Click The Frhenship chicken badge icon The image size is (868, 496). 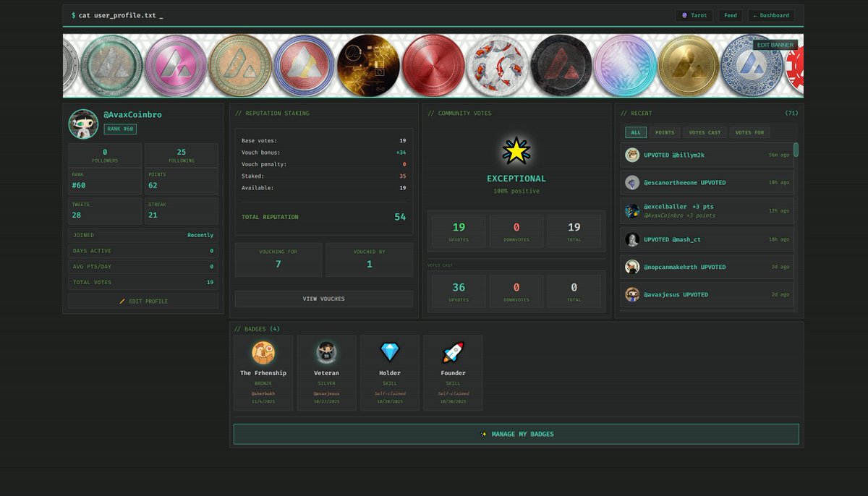(263, 353)
